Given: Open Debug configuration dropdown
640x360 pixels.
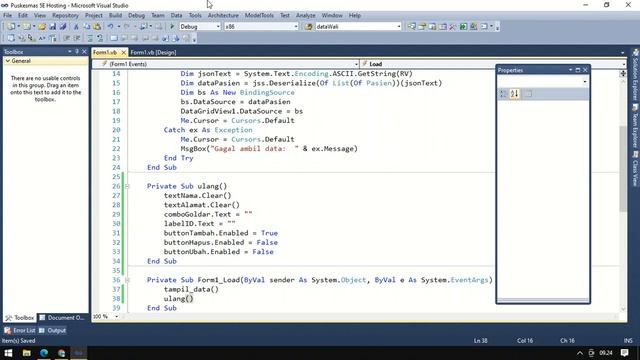Looking at the screenshot, I should (218, 27).
